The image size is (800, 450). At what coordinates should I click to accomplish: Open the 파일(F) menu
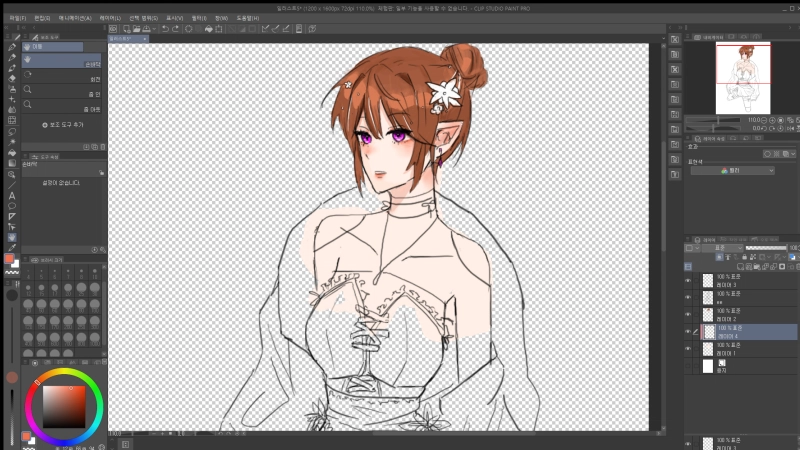click(18, 18)
